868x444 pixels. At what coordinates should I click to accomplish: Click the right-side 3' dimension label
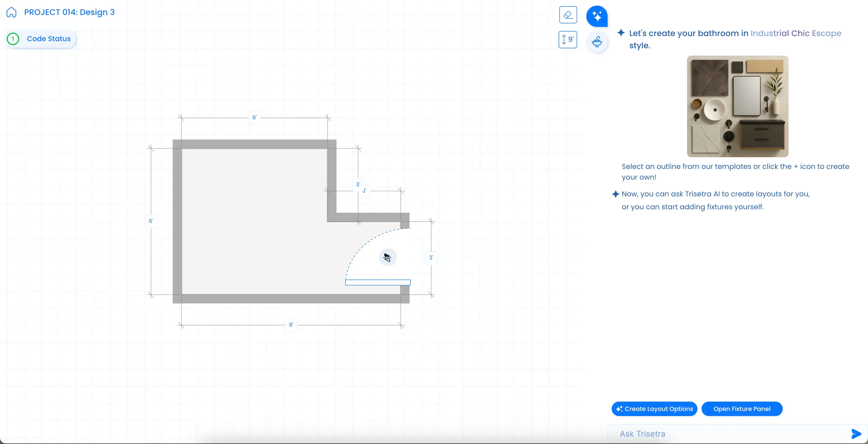pyautogui.click(x=431, y=257)
